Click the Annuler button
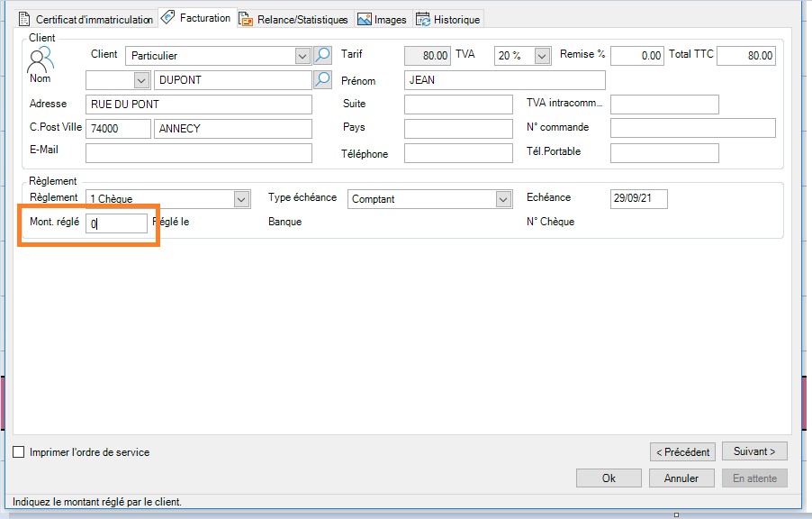The width and height of the screenshot is (812, 519). (681, 478)
